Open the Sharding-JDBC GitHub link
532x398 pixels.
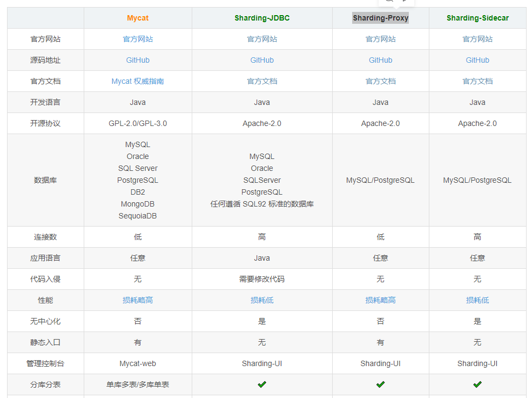click(262, 60)
